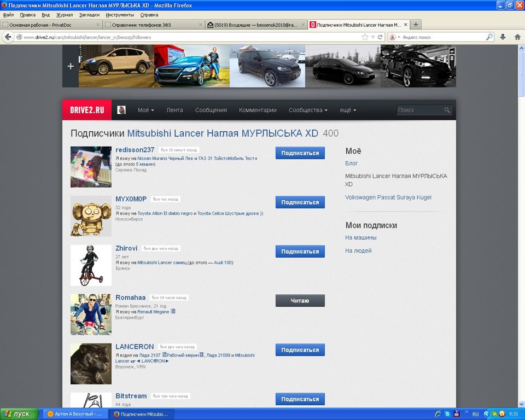525x420 pixels.
Task: Go to Firefox home page icon
Action: click(x=517, y=37)
